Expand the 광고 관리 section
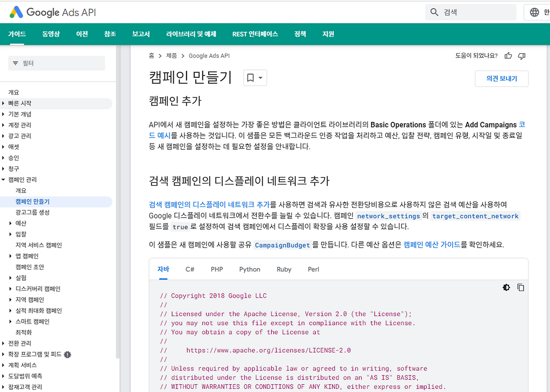Image resolution: width=550 pixels, height=392 pixels. point(3,136)
